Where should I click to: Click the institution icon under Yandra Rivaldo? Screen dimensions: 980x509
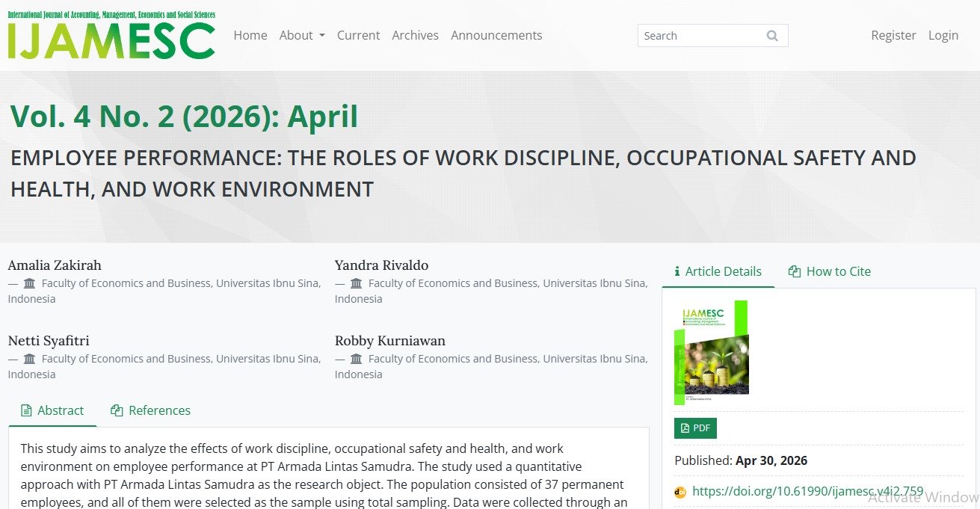tap(357, 283)
